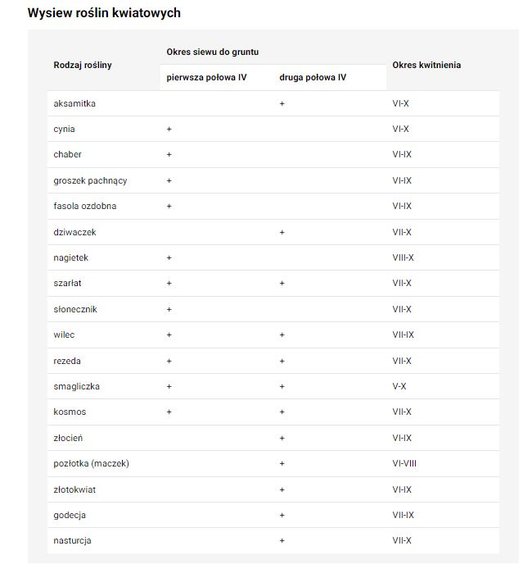Select the 'pozłotka (maczek)' row label
Image resolution: width=532 pixels, height=587 pixels.
coord(91,463)
